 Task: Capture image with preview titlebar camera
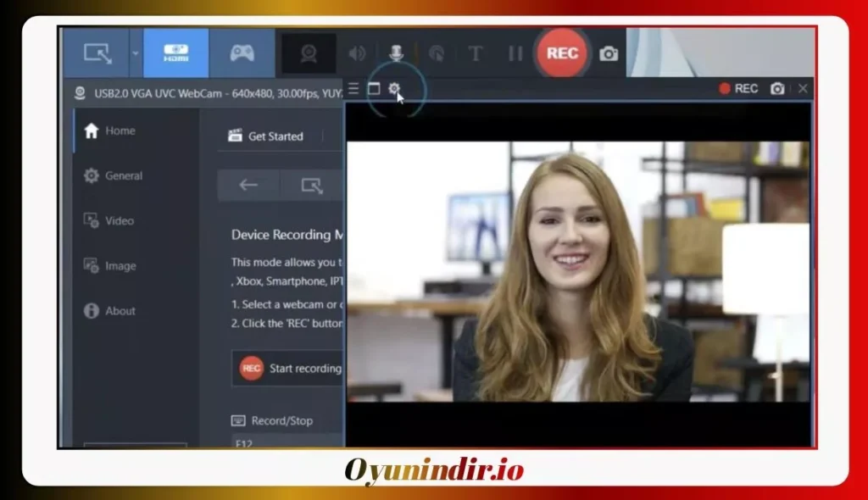[777, 89]
